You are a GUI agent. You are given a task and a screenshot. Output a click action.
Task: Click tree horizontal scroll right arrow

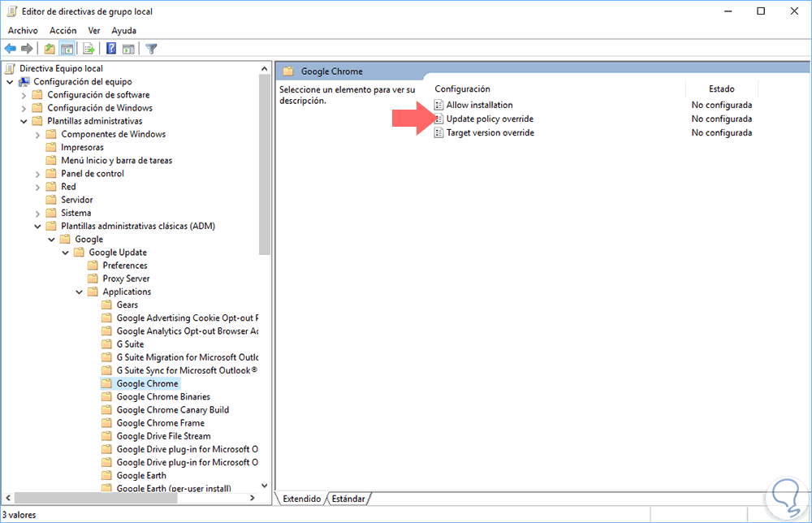coord(253,498)
